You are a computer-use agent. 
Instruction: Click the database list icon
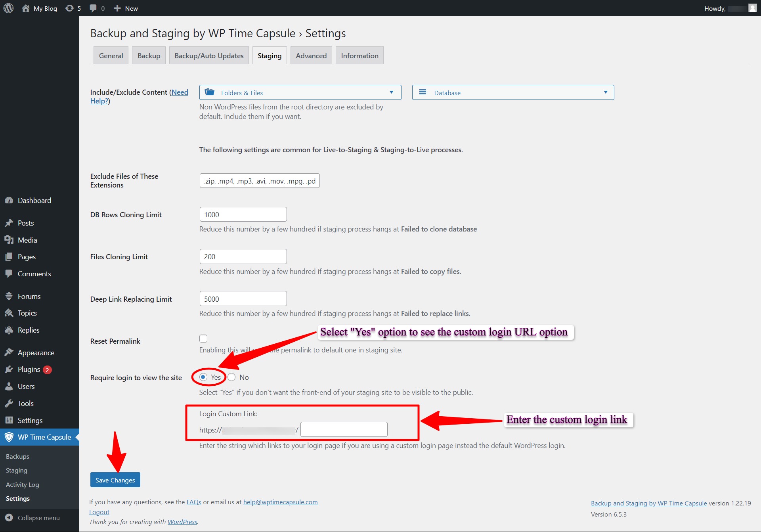[423, 92]
